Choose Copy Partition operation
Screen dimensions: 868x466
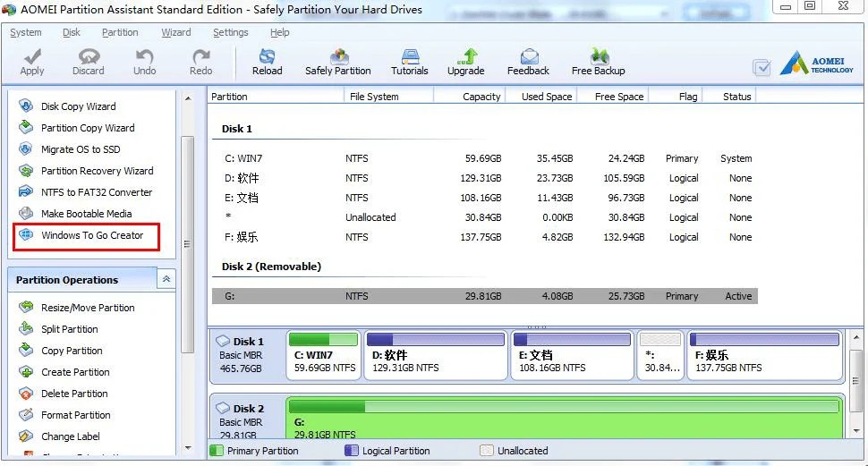point(72,351)
